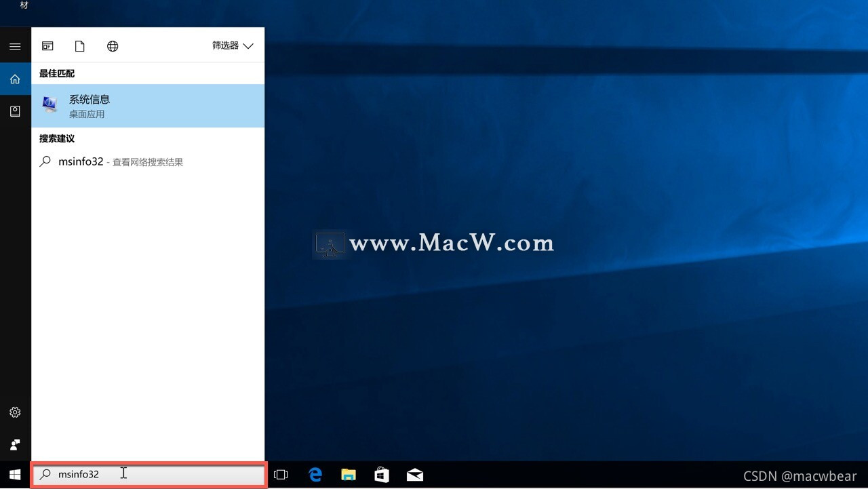Open the Mail app from taskbar
The image size is (868, 489).
point(415,475)
